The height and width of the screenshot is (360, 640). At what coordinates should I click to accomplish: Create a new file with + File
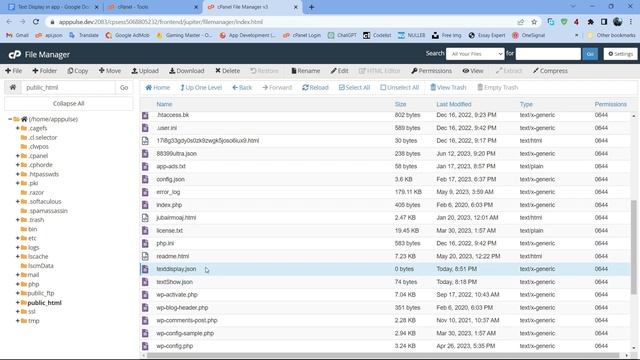coord(13,71)
